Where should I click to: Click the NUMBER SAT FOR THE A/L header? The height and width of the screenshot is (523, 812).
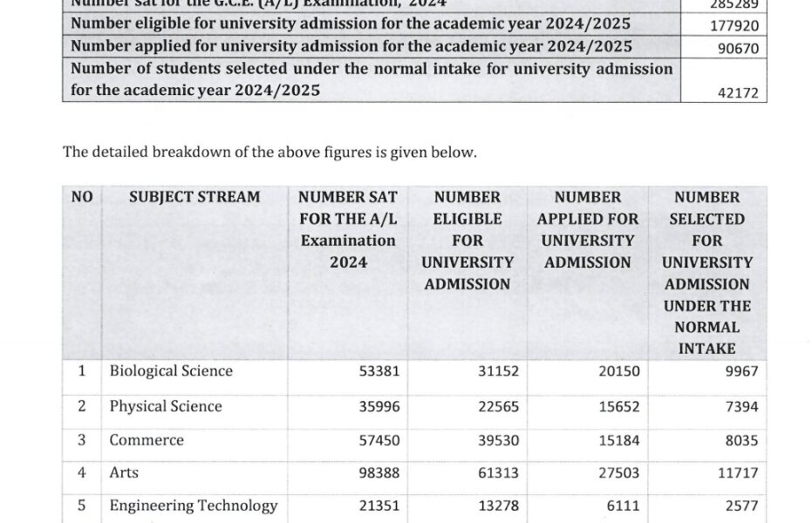pos(348,229)
